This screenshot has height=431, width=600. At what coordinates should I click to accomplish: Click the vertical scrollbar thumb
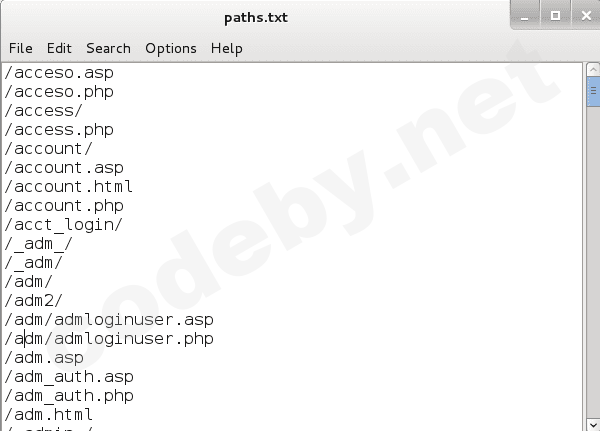pyautogui.click(x=592, y=93)
